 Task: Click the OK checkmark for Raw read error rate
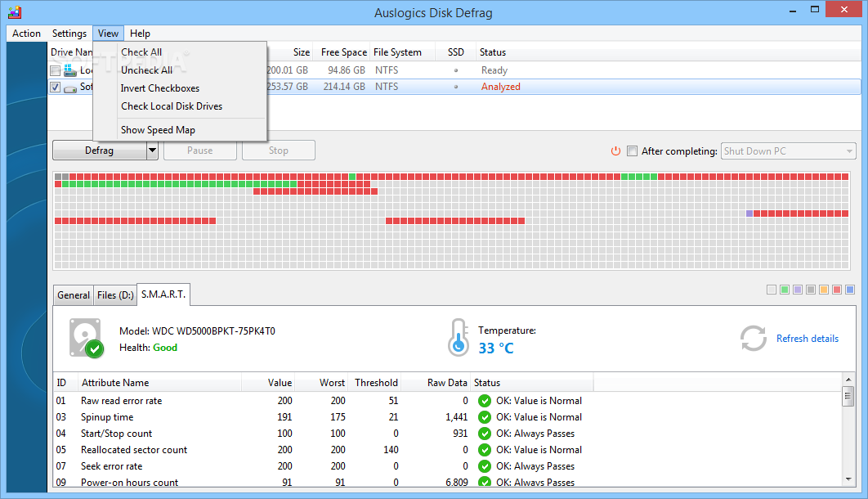485,400
